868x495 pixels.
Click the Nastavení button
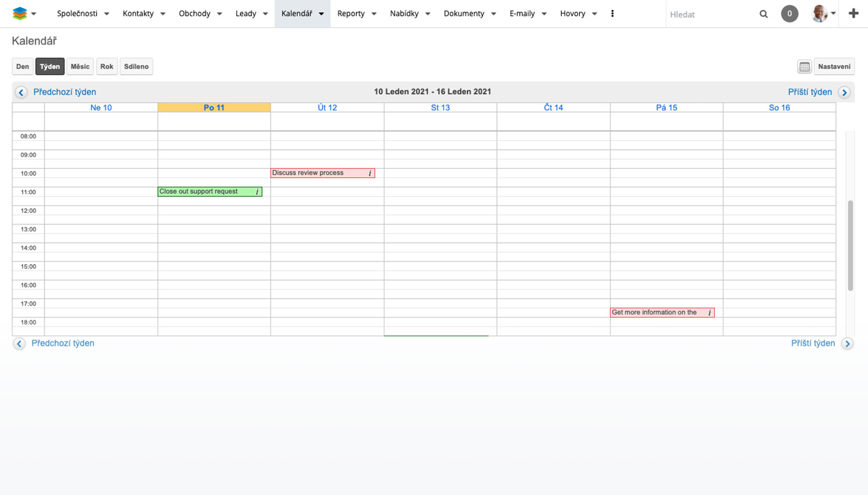click(x=834, y=67)
